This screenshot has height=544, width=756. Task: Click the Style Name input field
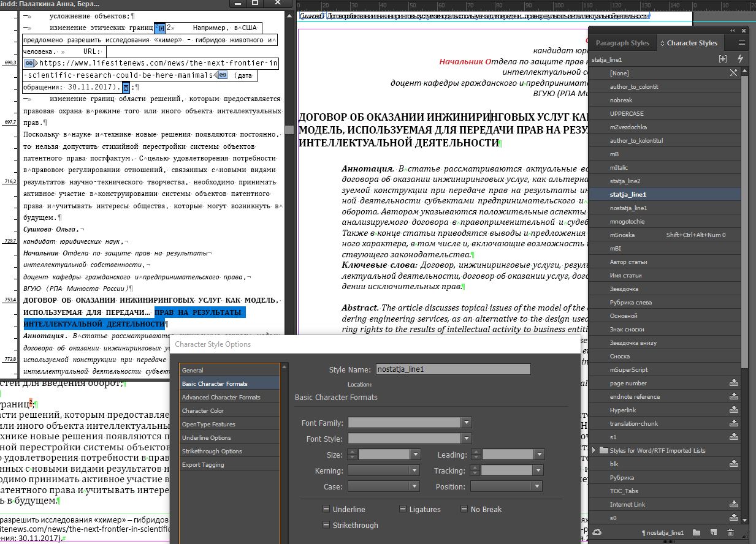(x=453, y=369)
